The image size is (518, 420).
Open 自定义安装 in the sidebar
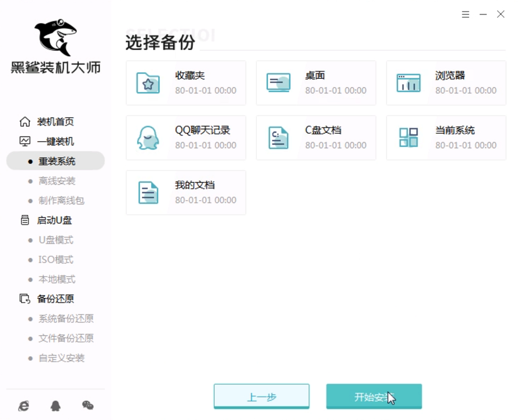pyautogui.click(x=61, y=358)
